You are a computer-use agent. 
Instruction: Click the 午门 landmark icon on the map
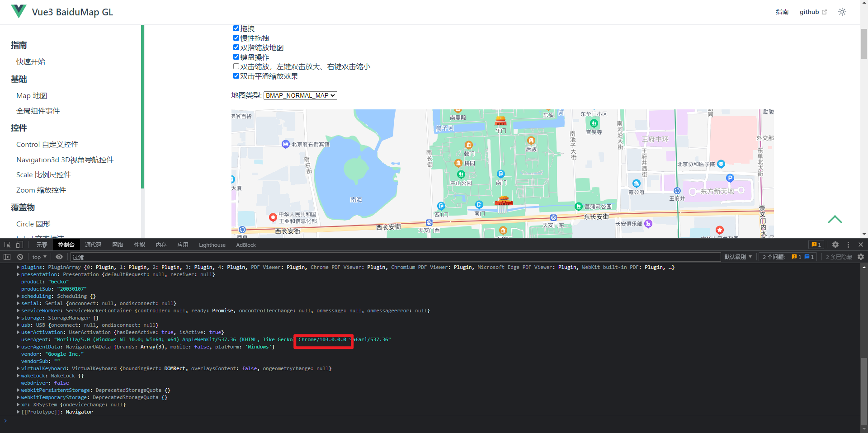click(x=500, y=121)
